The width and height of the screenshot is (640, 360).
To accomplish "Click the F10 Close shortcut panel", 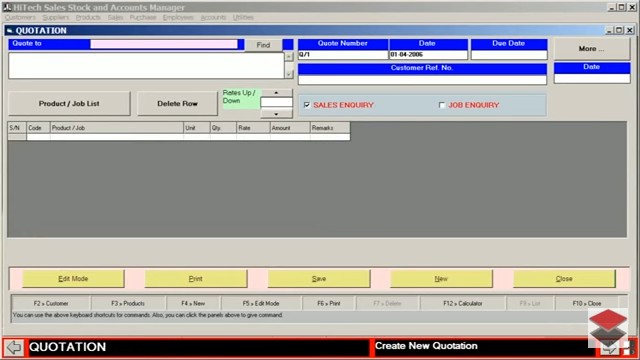I will pyautogui.click(x=587, y=303).
